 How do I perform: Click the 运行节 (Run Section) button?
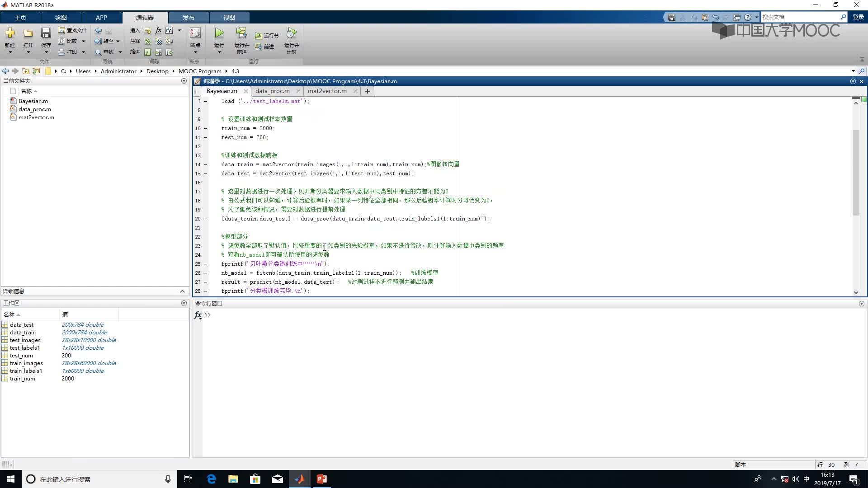coord(267,35)
